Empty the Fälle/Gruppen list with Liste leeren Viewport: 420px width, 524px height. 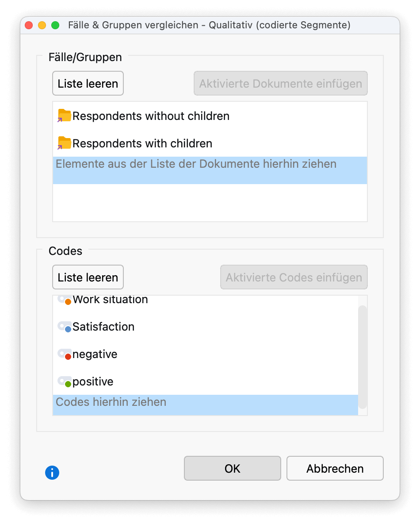point(88,84)
